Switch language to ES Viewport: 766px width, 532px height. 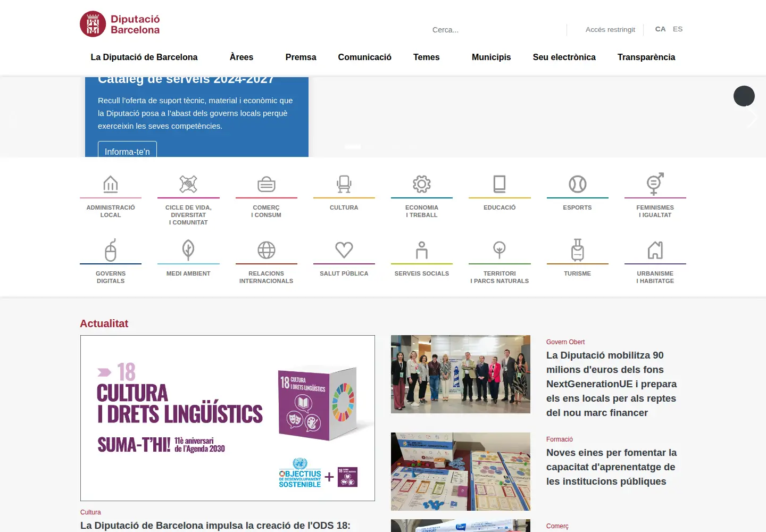point(678,29)
